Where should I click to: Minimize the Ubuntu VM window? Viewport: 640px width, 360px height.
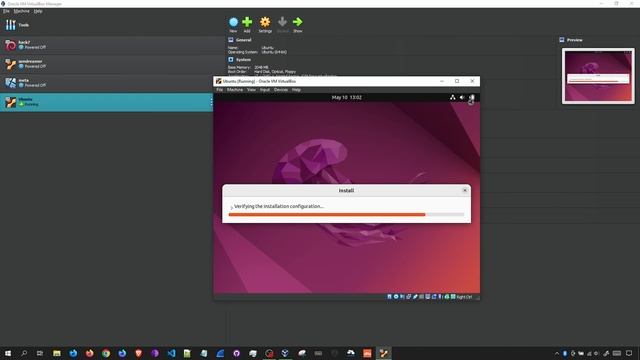pos(442,81)
